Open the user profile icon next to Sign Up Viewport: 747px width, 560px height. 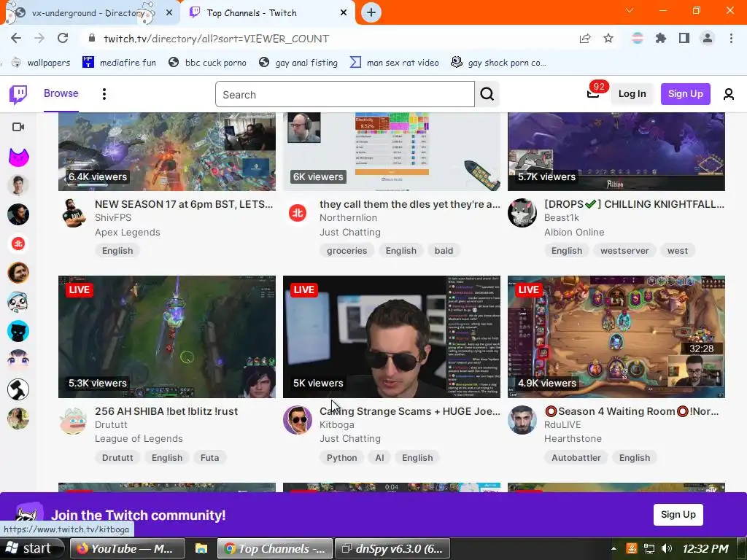(729, 94)
